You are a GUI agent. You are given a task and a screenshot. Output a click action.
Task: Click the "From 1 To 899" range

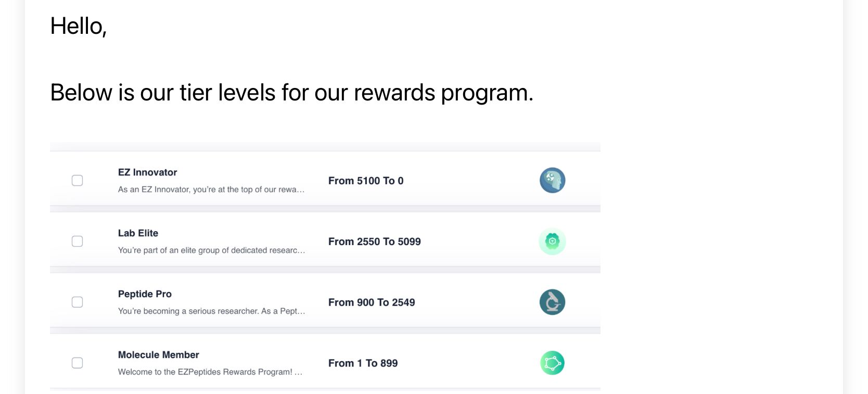(x=363, y=363)
